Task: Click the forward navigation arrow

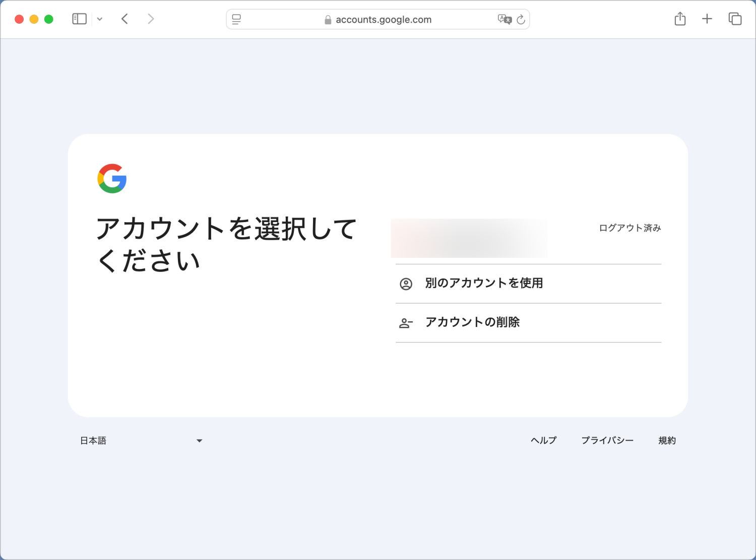Action: pos(151,19)
